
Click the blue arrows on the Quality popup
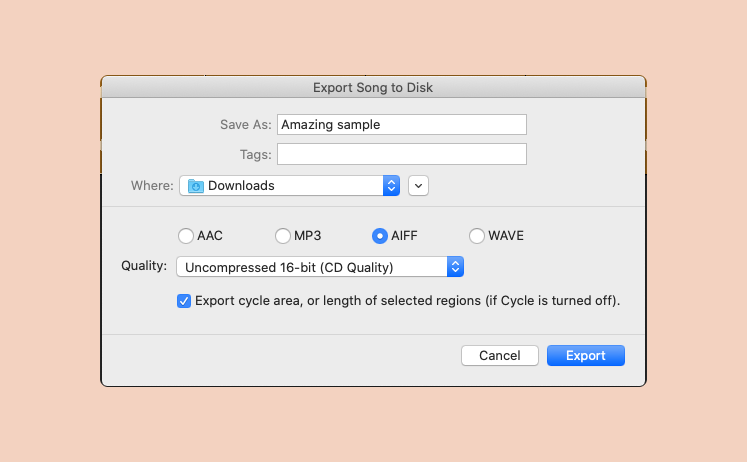(455, 267)
